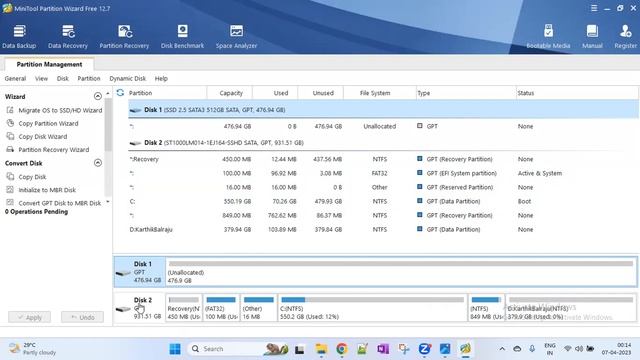640x360 pixels.
Task: Collapse the Wizard section
Action: coord(98,96)
